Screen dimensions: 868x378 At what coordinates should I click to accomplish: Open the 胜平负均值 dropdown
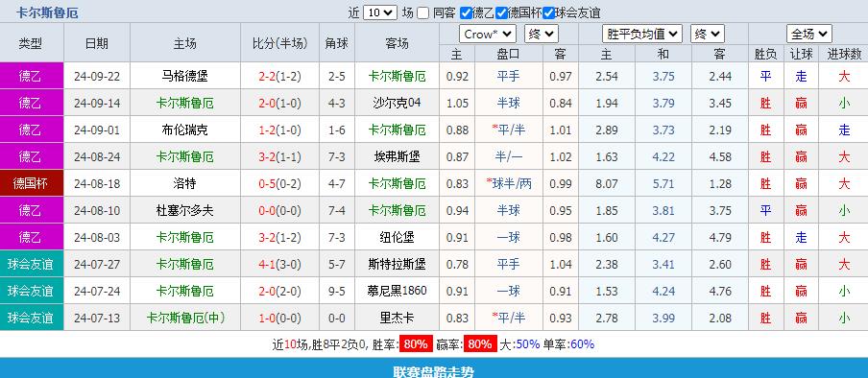click(x=642, y=35)
